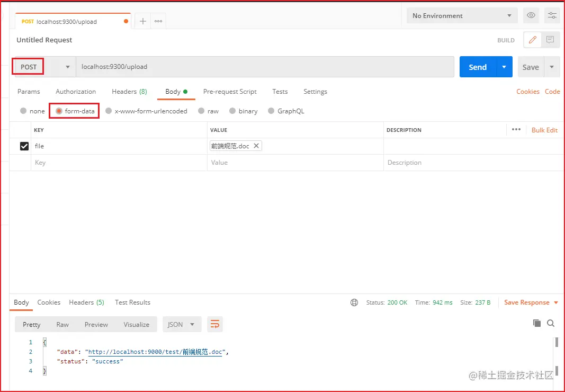Select the binary body type radio
The image size is (565, 392).
(232, 111)
